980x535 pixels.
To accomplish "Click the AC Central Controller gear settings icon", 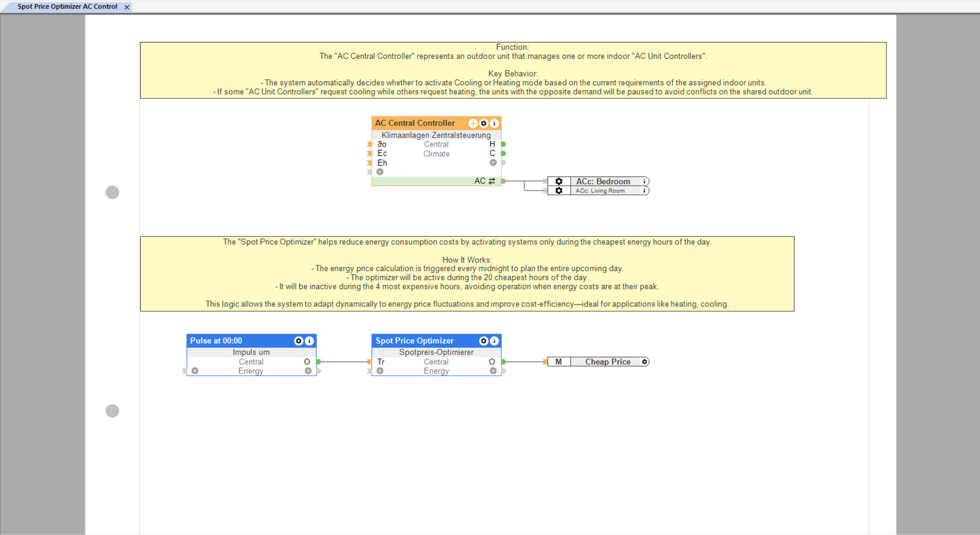I will coord(483,123).
